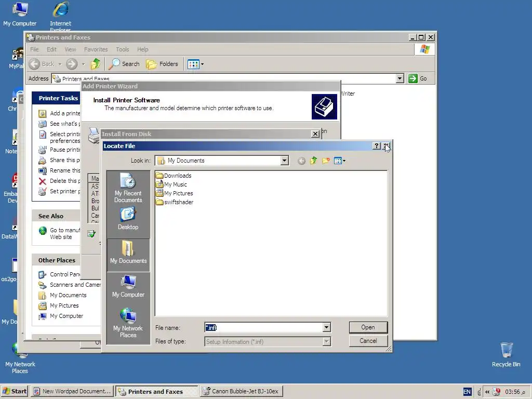Toggle Folders pane in Printers and Faxes
Screen dimensions: 532x399
click(x=162, y=64)
